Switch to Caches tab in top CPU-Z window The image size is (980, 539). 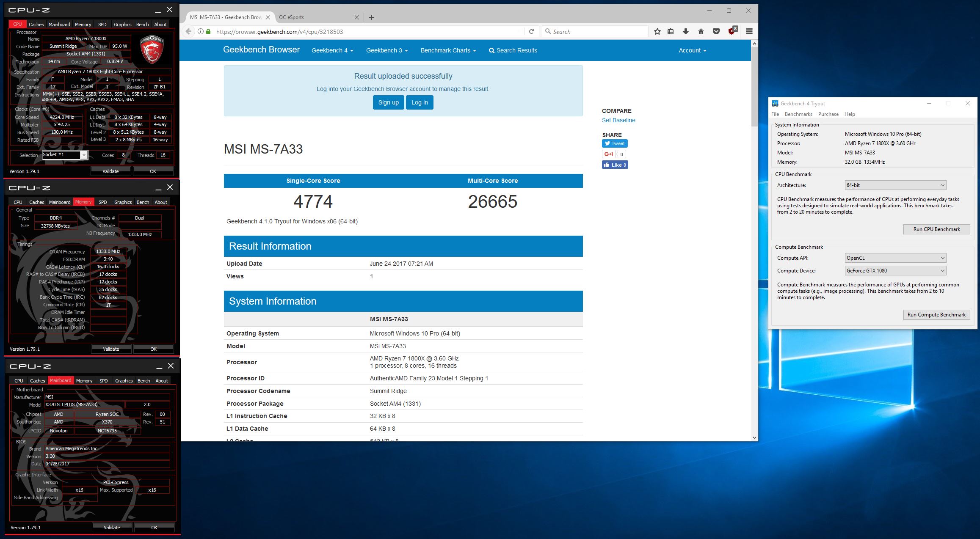click(x=36, y=25)
